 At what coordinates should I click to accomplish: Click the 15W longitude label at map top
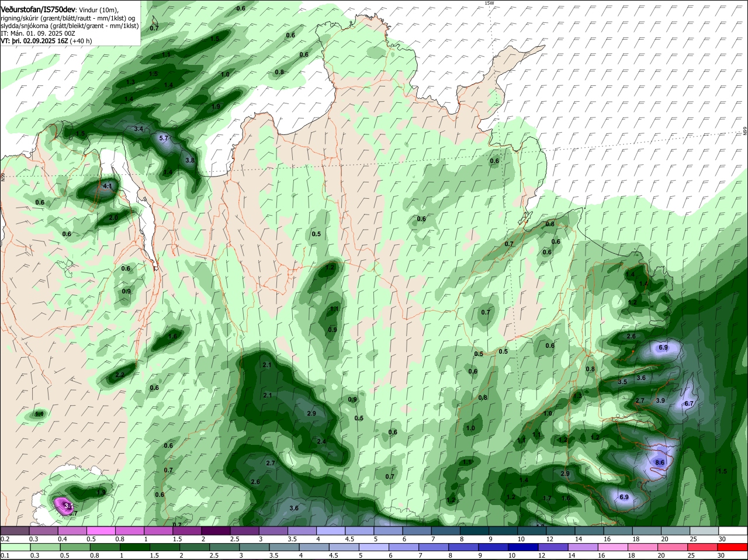(489, 3)
